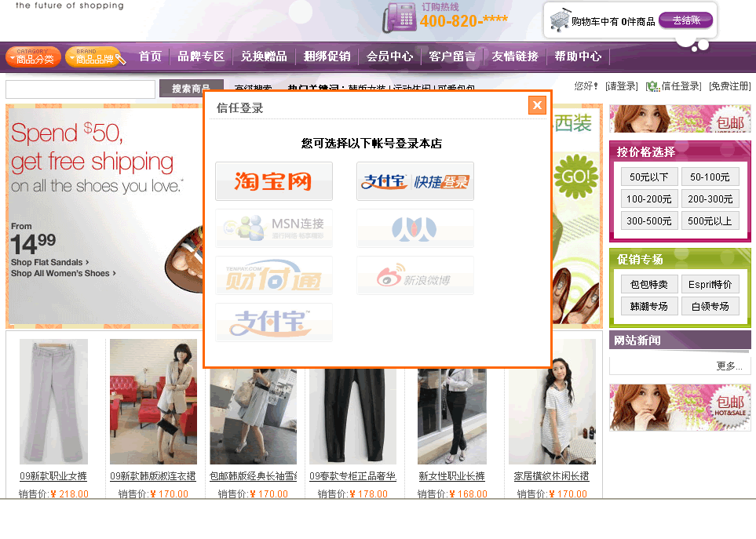Click the 去结账 checkout button

coord(685,20)
